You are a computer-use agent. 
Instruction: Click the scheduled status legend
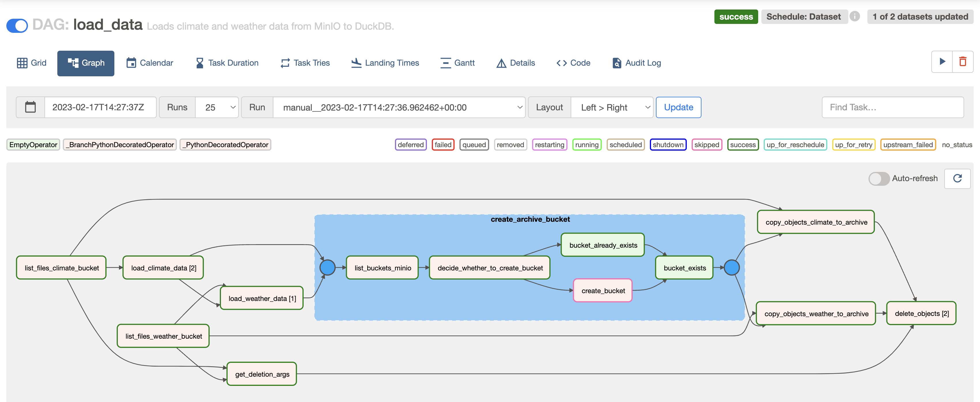tap(625, 145)
